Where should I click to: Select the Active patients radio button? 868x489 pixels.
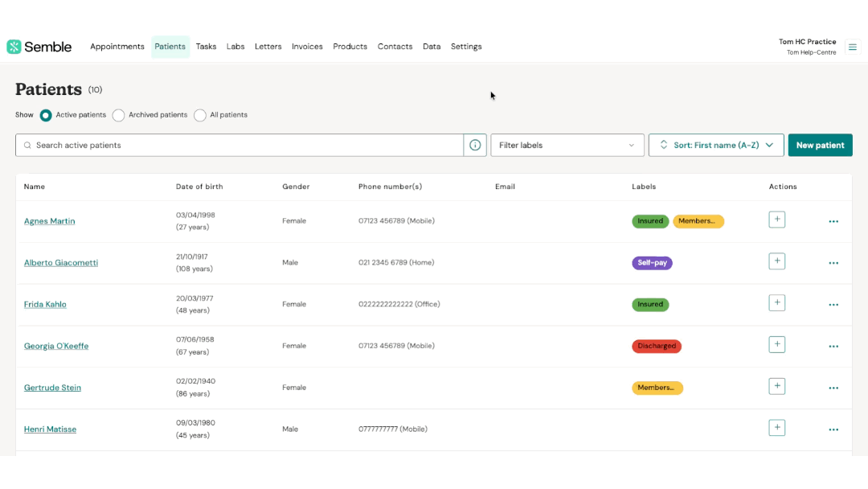click(46, 115)
